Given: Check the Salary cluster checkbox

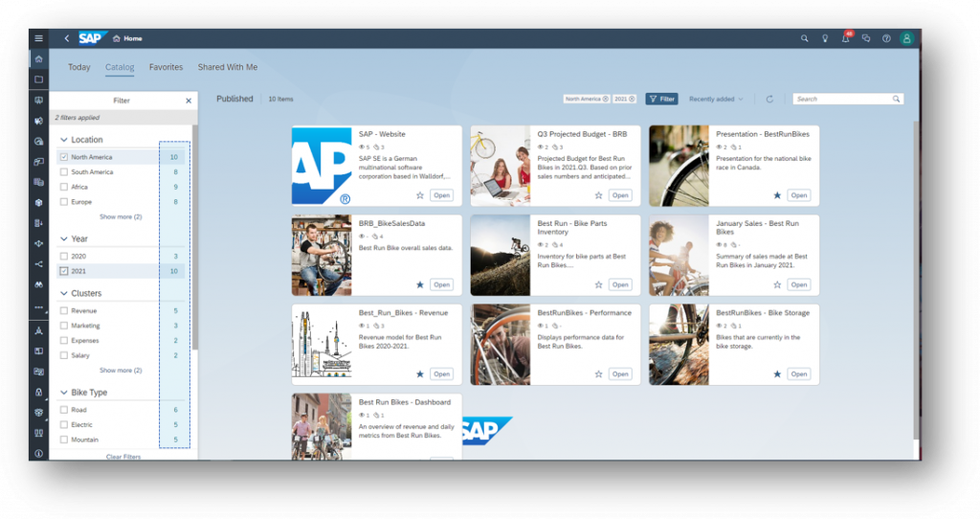Looking at the screenshot, I should 64,356.
